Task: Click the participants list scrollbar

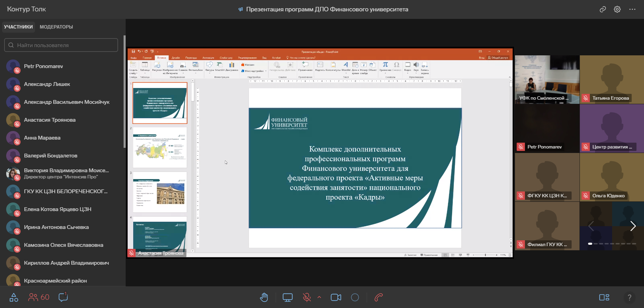Action: pos(124,91)
